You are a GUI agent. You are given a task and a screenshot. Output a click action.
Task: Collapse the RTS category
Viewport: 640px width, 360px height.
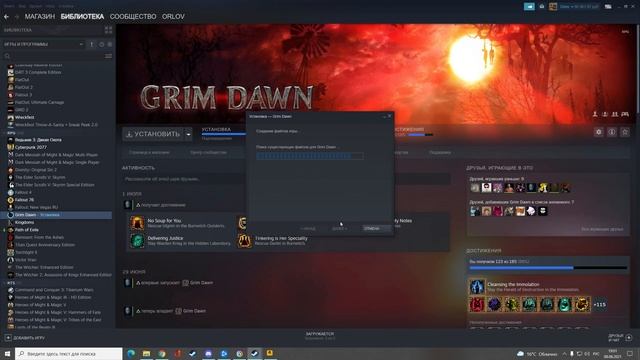click(11, 282)
